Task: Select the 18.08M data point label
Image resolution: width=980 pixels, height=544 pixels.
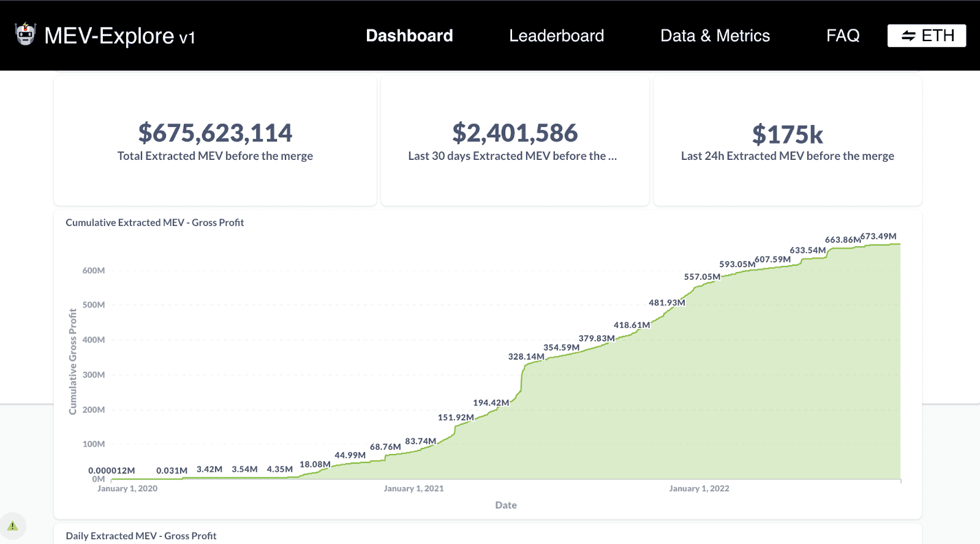Action: point(315,464)
